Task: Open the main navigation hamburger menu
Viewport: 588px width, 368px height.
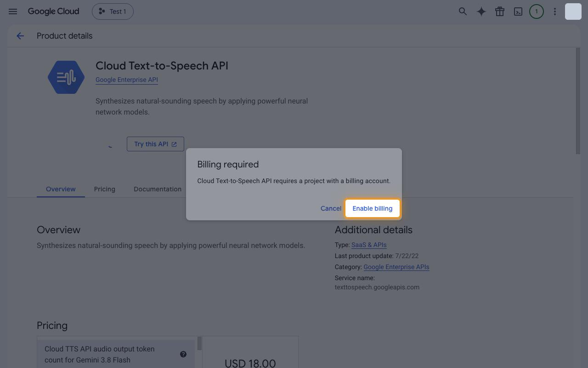Action: tap(13, 11)
